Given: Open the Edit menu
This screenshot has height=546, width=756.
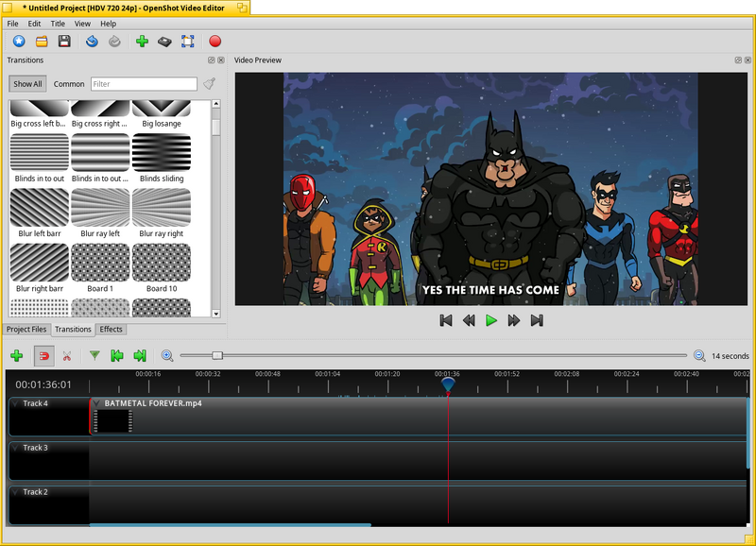Looking at the screenshot, I should coord(34,24).
